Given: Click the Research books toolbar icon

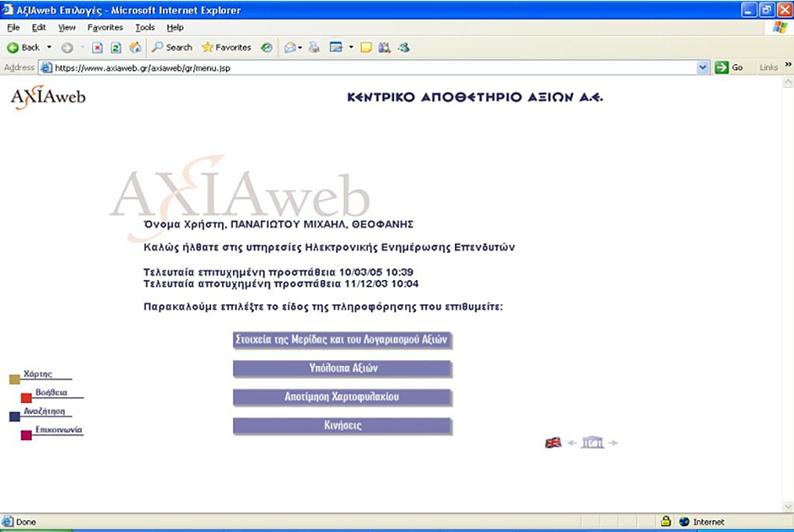Looking at the screenshot, I should pyautogui.click(x=384, y=47).
